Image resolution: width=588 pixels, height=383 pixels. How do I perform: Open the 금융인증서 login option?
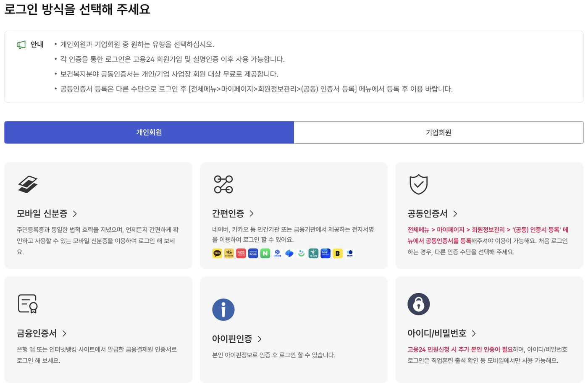[x=37, y=333]
